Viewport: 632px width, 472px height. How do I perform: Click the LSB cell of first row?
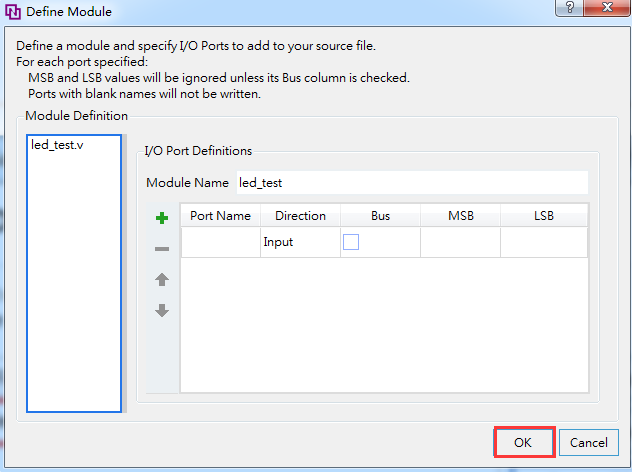pyautogui.click(x=544, y=242)
